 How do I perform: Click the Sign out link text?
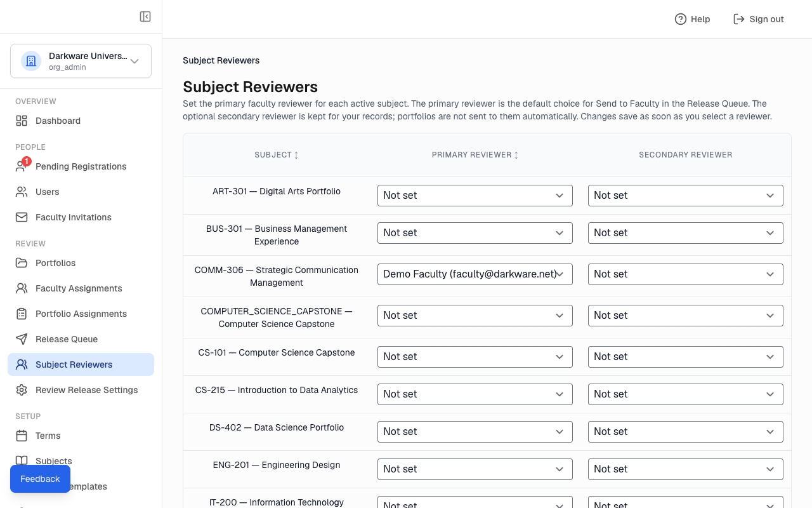766,19
